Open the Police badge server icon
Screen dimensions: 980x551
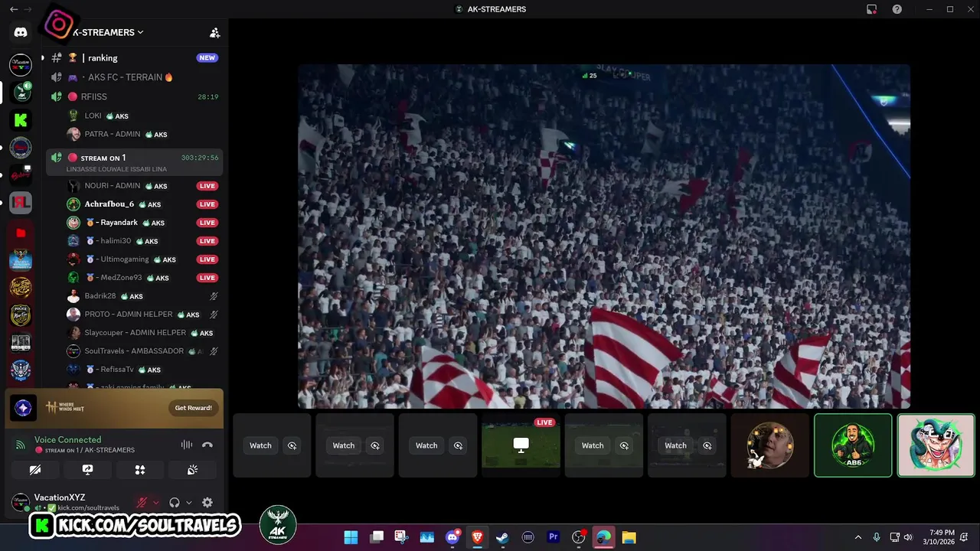(21, 315)
